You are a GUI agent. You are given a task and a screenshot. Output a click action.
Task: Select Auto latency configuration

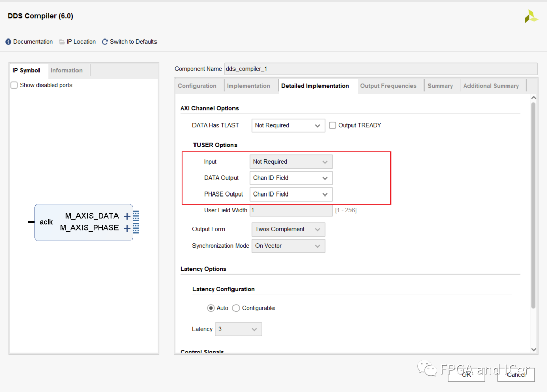tap(211, 308)
